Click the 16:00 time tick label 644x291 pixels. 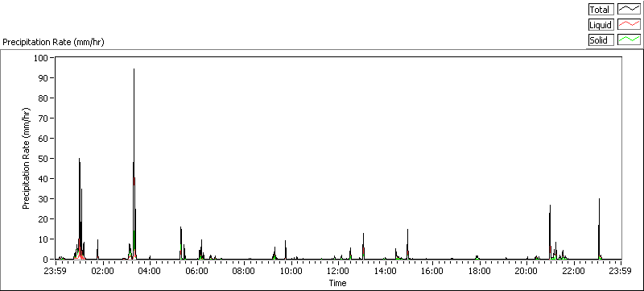click(x=432, y=271)
